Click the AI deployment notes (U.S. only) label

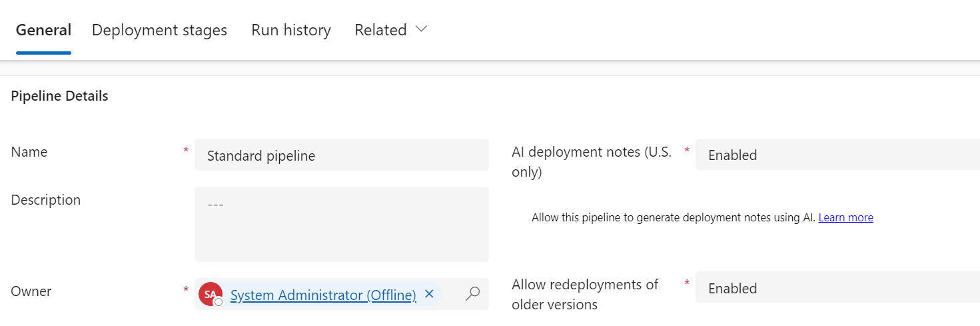point(592,161)
